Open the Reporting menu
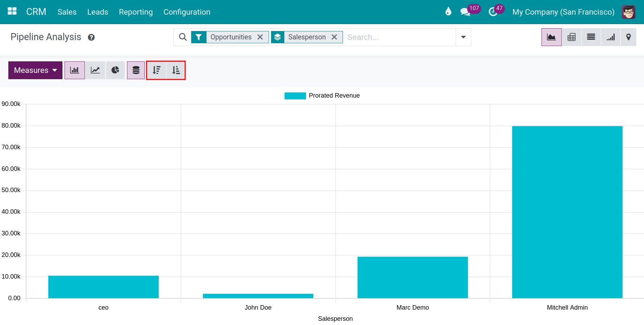The width and height of the screenshot is (644, 325). coord(136,12)
